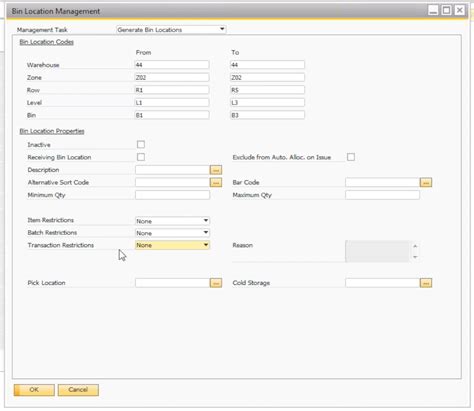This screenshot has height=411, width=474.
Task: Click the Alternative Sort Code field
Action: pos(172,182)
